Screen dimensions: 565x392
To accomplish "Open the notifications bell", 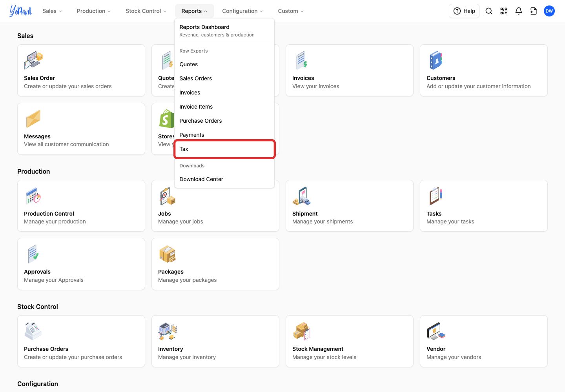I will (x=519, y=11).
